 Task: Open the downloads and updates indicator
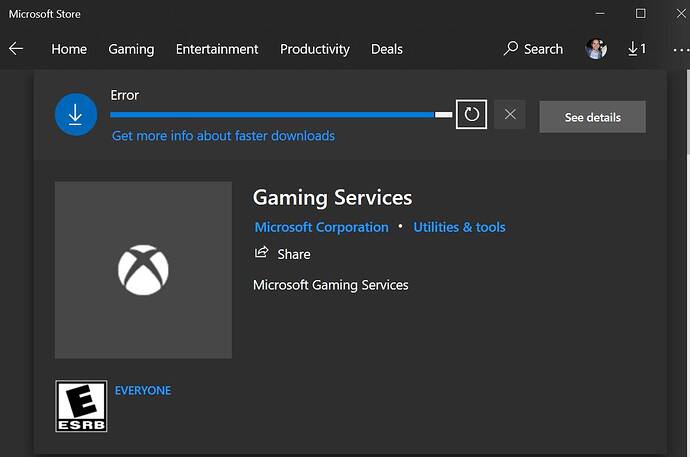click(636, 49)
